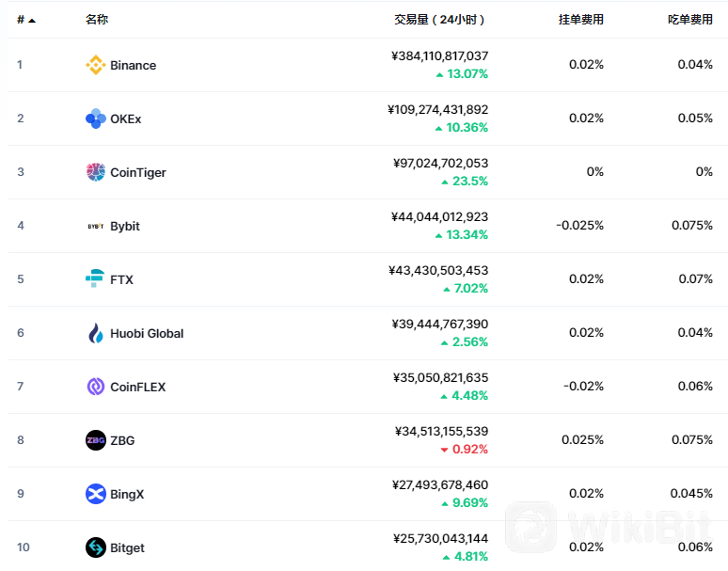
Task: Sort by 挂单费用 column header
Action: [x=581, y=20]
